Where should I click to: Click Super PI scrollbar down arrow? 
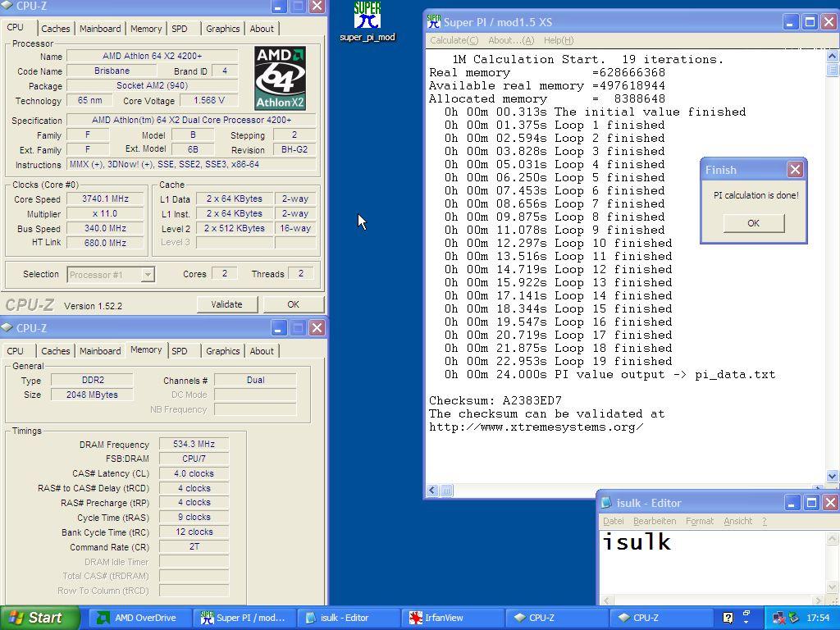833,475
